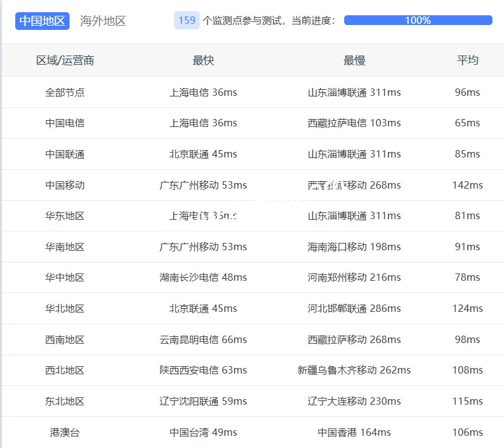Click the 100% progress bar
The height and width of the screenshot is (448, 504).
pos(417,20)
